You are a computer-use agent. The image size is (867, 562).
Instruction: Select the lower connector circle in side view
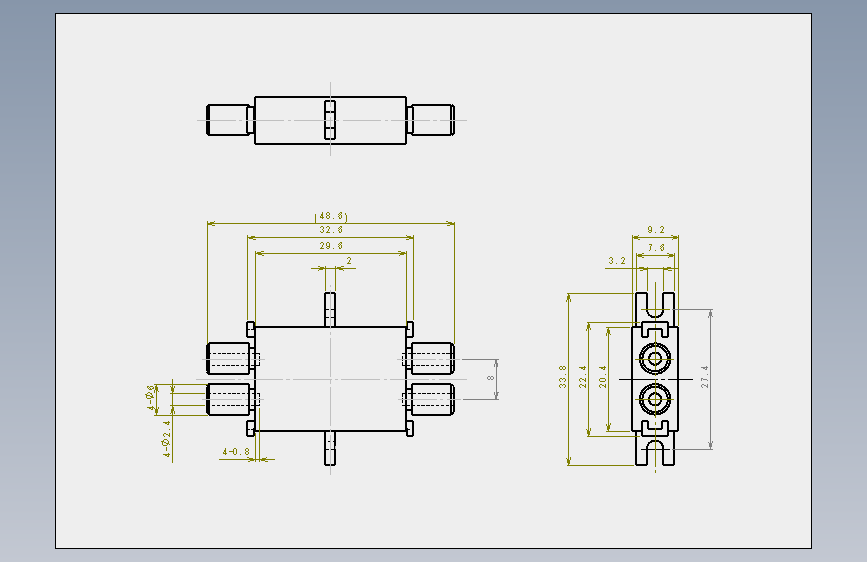tap(655, 399)
